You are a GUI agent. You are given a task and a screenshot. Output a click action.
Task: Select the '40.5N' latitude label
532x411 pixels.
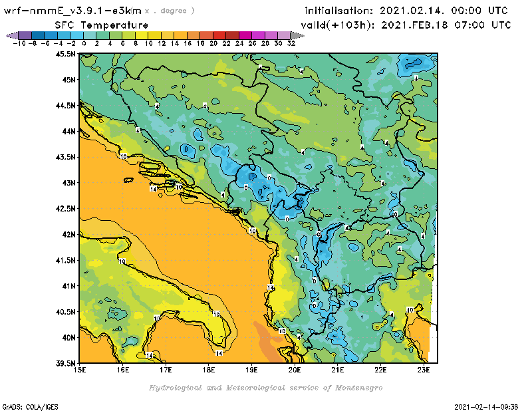pos(65,312)
